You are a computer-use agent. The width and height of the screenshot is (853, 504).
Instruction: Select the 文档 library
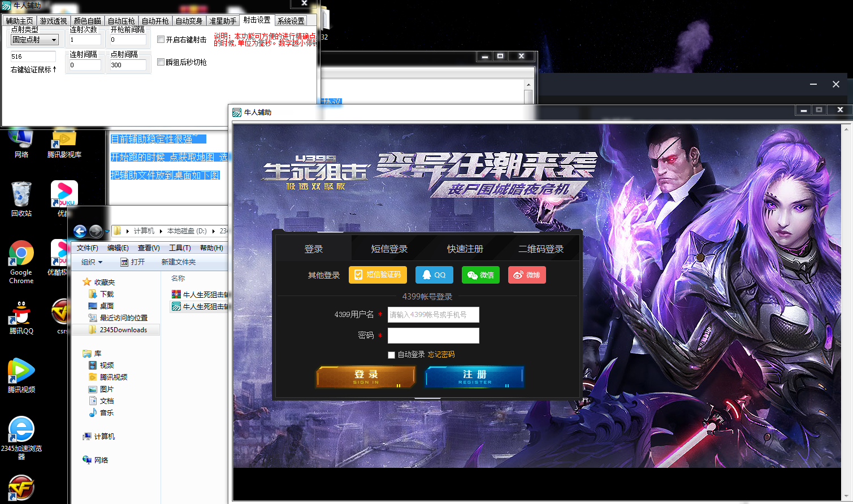pyautogui.click(x=101, y=401)
